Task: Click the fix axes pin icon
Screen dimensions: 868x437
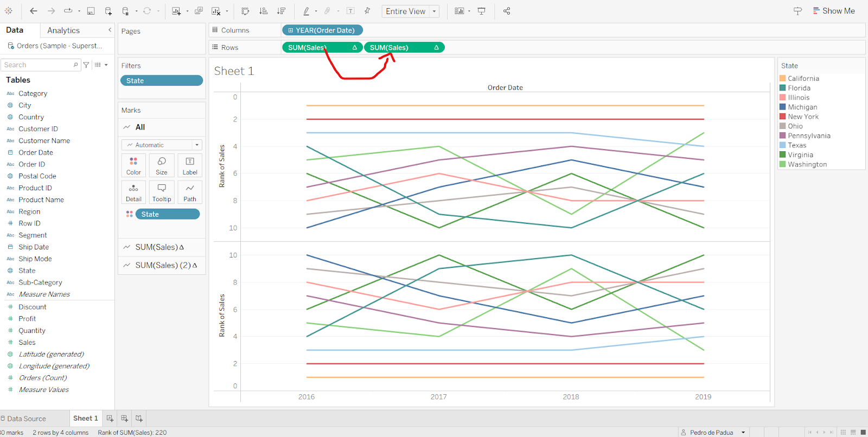Action: coord(367,11)
